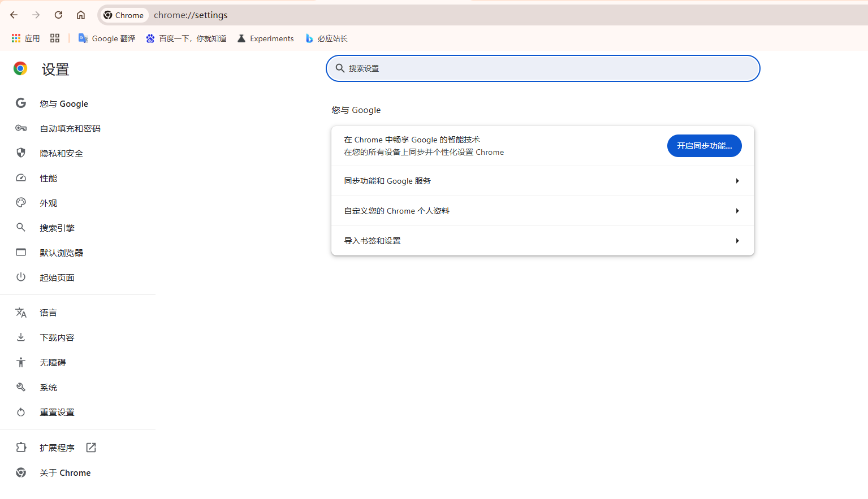Open the 重置设置 section
The width and height of the screenshot is (868, 499).
coord(57,413)
